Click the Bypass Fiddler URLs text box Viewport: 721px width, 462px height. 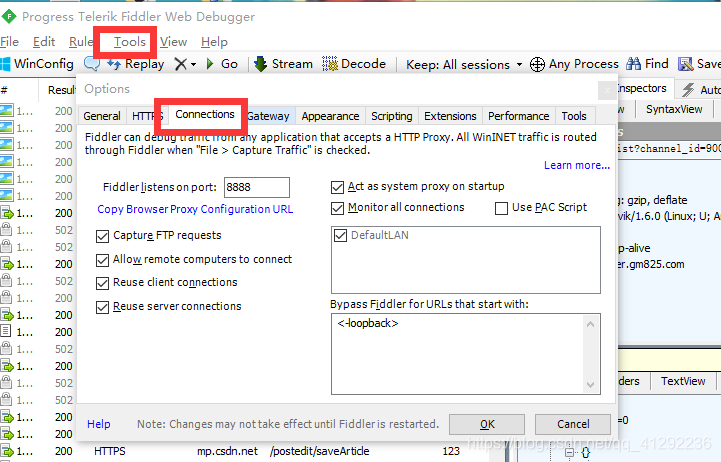pos(465,354)
